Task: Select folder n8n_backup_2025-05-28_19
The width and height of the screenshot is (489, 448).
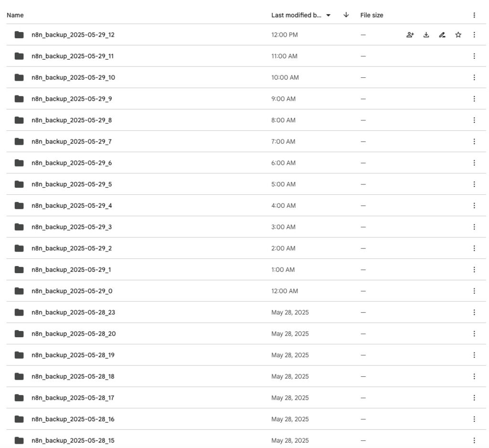Action: (x=246, y=355)
